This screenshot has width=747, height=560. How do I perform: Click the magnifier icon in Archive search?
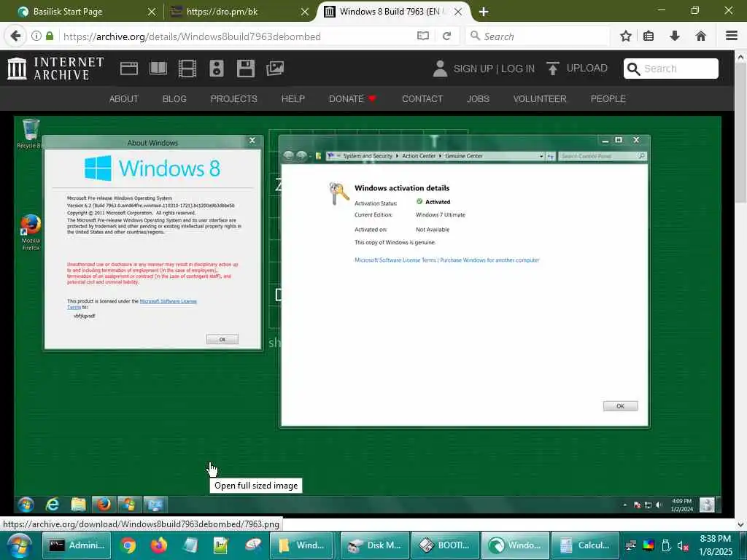pos(633,69)
